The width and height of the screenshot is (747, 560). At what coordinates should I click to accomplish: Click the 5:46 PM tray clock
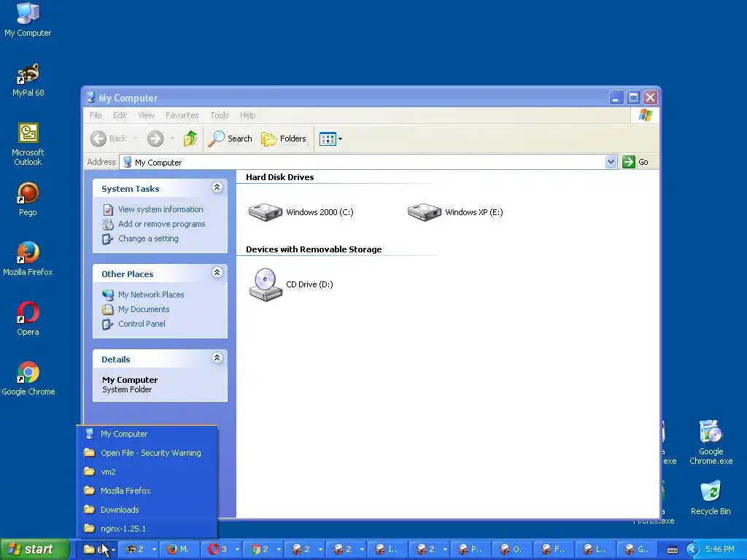coord(720,550)
